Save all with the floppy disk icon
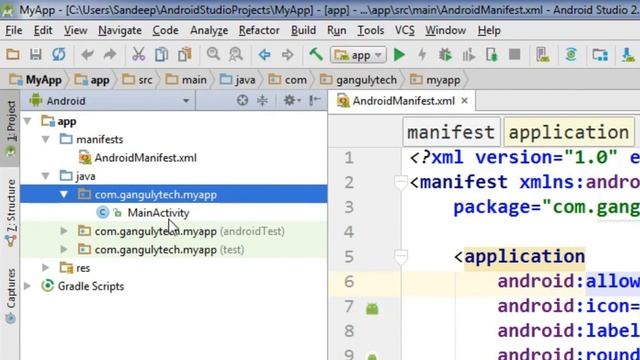The width and height of the screenshot is (640, 360). click(x=36, y=54)
